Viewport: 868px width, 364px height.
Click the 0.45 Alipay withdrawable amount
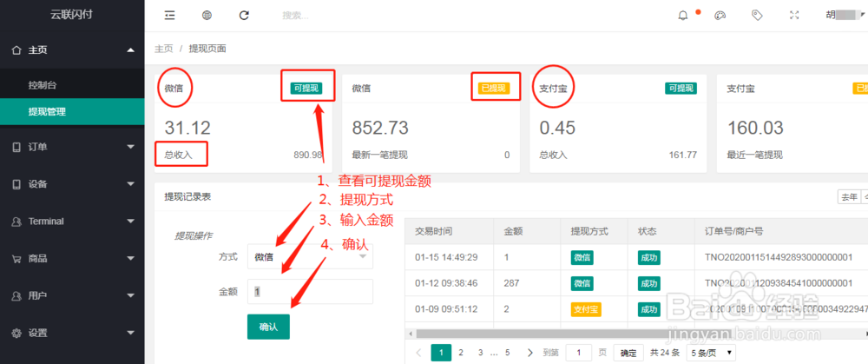point(557,128)
